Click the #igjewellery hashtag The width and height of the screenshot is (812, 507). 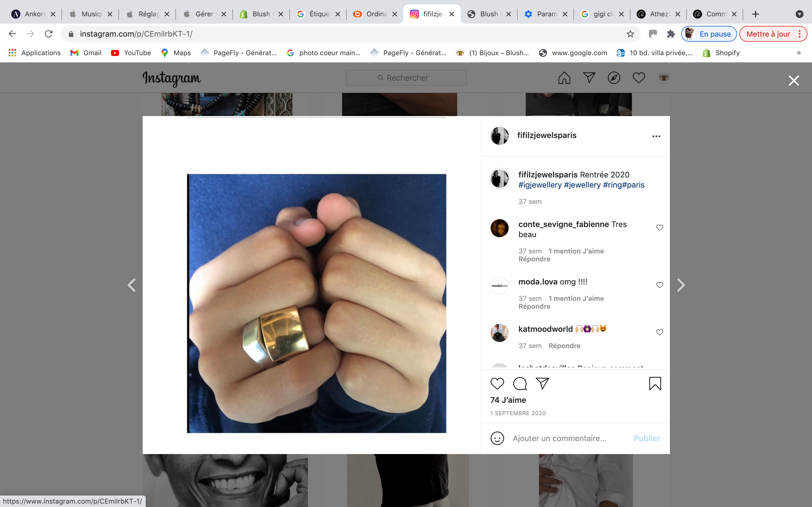[x=540, y=185]
